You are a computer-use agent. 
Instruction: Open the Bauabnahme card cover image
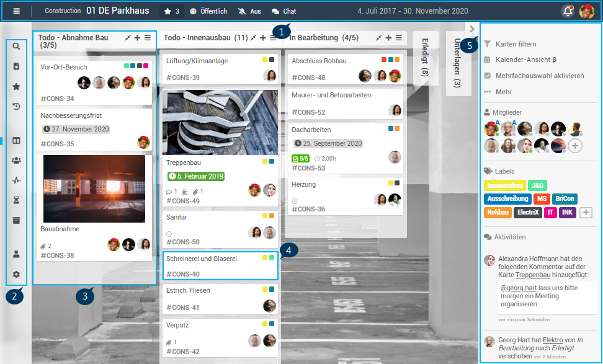click(94, 189)
